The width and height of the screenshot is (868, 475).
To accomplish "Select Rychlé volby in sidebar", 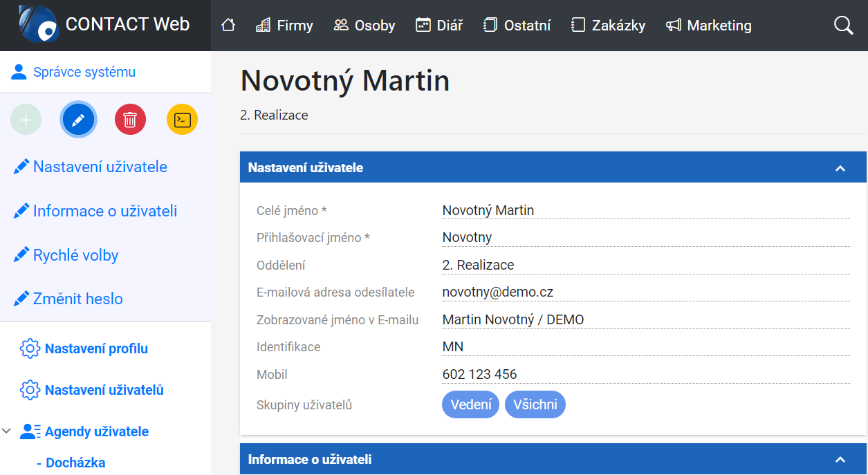I will (x=76, y=255).
